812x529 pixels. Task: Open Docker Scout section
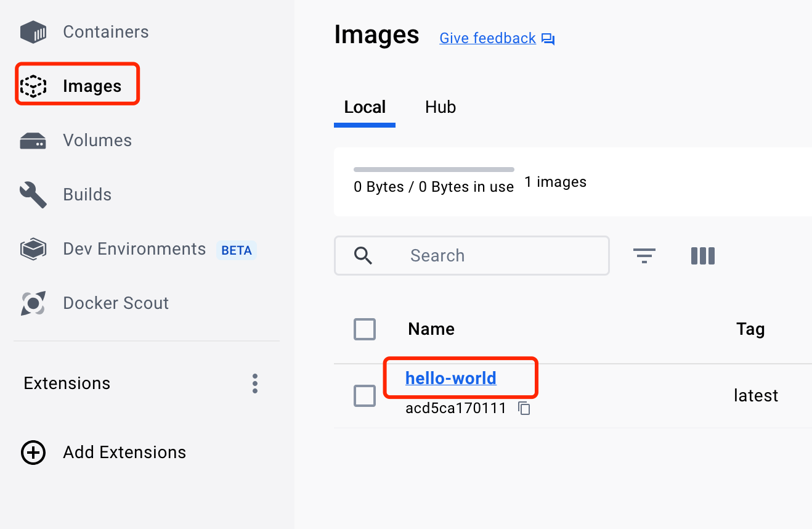pyautogui.click(x=116, y=303)
